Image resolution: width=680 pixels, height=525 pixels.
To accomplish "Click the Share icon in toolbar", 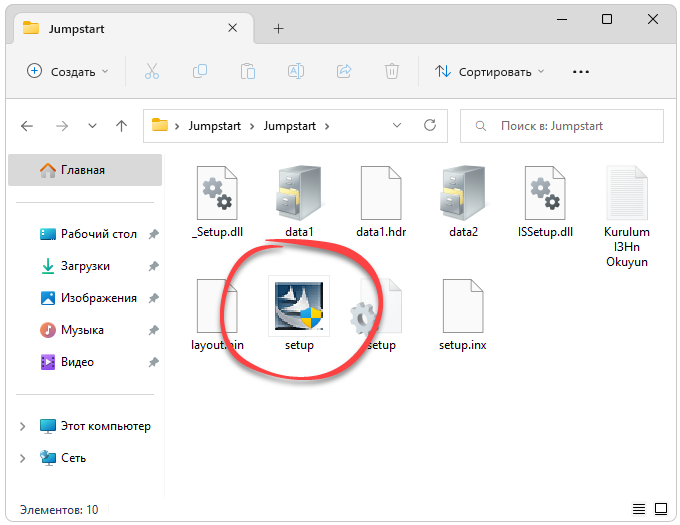I will point(344,71).
